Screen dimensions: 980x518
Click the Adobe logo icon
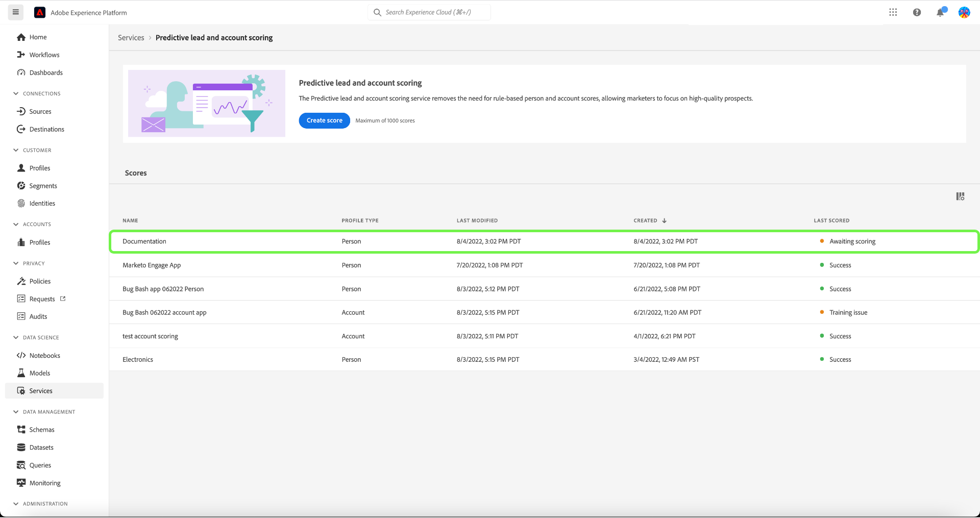[40, 12]
